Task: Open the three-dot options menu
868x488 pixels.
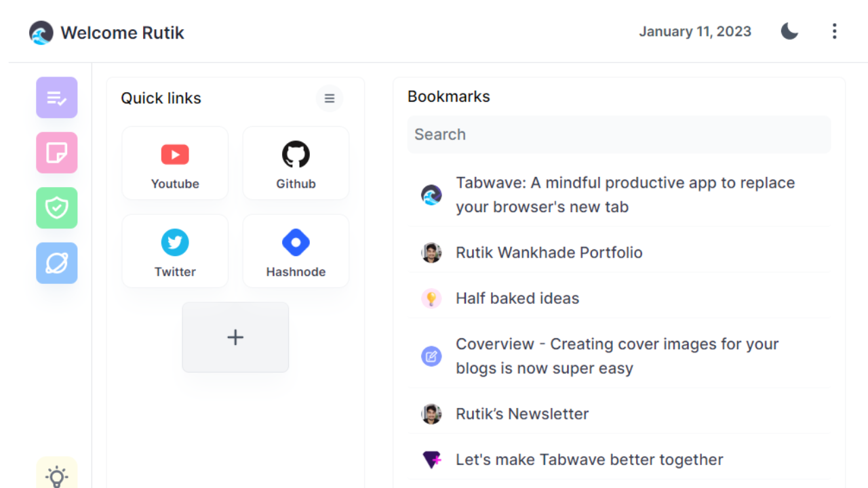Action: click(834, 31)
